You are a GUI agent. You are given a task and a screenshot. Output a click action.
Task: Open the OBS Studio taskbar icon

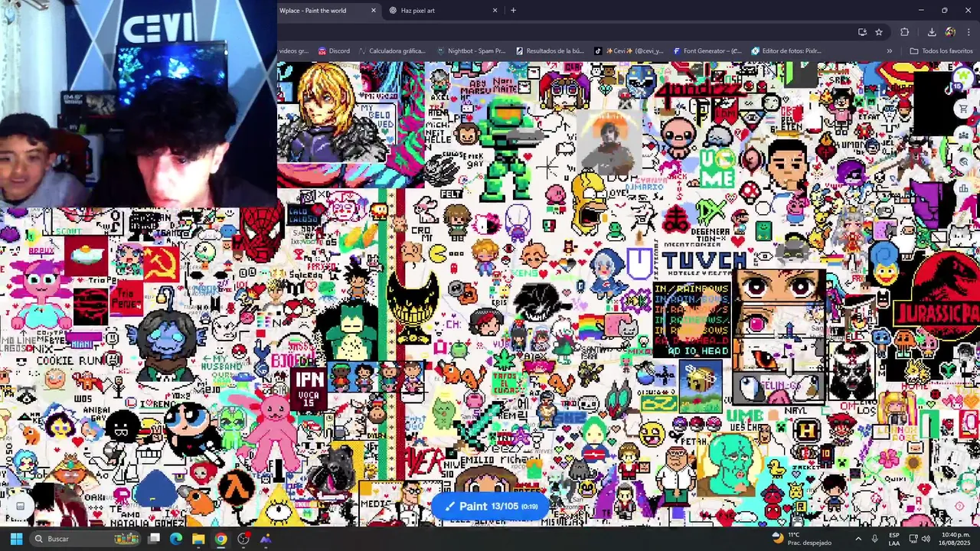coord(243,539)
